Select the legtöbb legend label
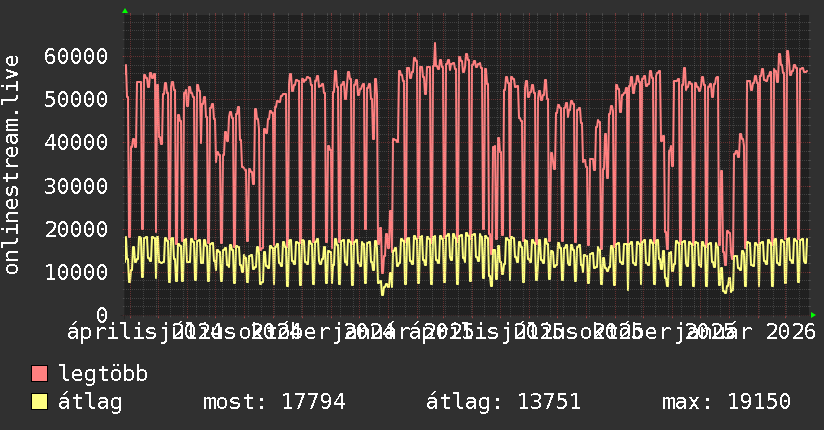824x430 pixels. pyautogui.click(x=103, y=374)
